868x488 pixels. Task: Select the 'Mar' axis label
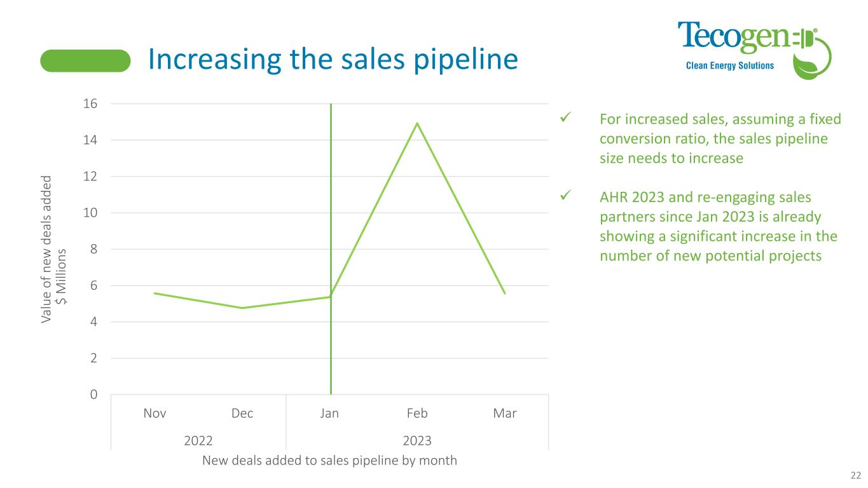coord(505,414)
